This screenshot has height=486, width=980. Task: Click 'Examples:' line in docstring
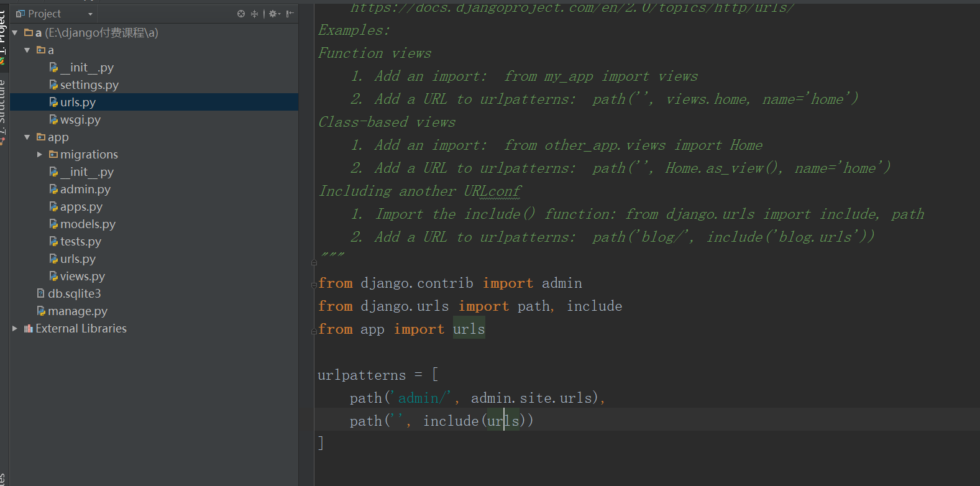pos(354,30)
